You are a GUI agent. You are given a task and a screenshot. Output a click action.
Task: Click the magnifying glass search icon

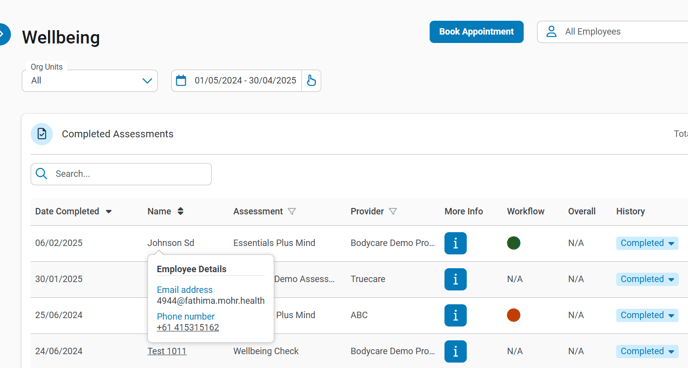[x=41, y=174]
